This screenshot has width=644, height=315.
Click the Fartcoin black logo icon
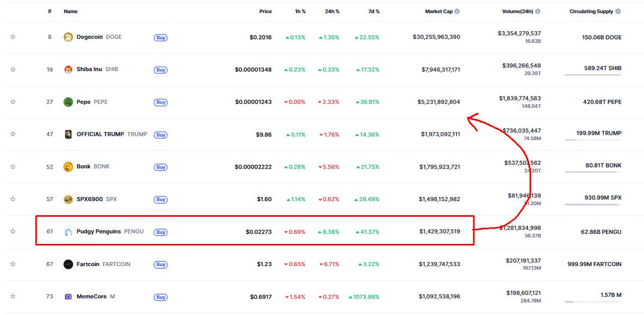(68, 264)
